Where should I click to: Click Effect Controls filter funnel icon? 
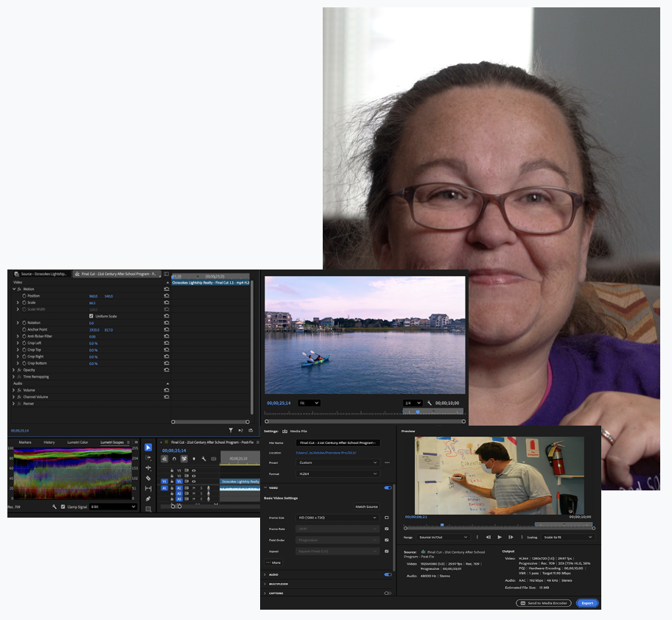[x=231, y=430]
